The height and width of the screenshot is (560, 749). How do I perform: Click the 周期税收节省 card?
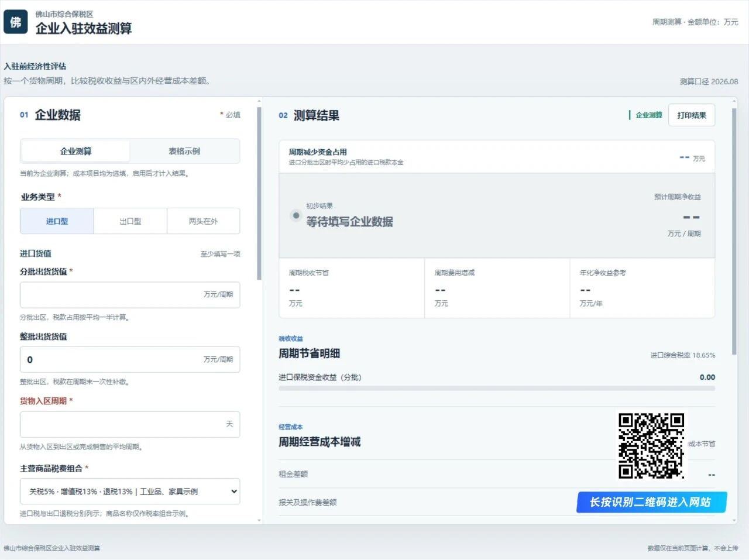point(352,288)
